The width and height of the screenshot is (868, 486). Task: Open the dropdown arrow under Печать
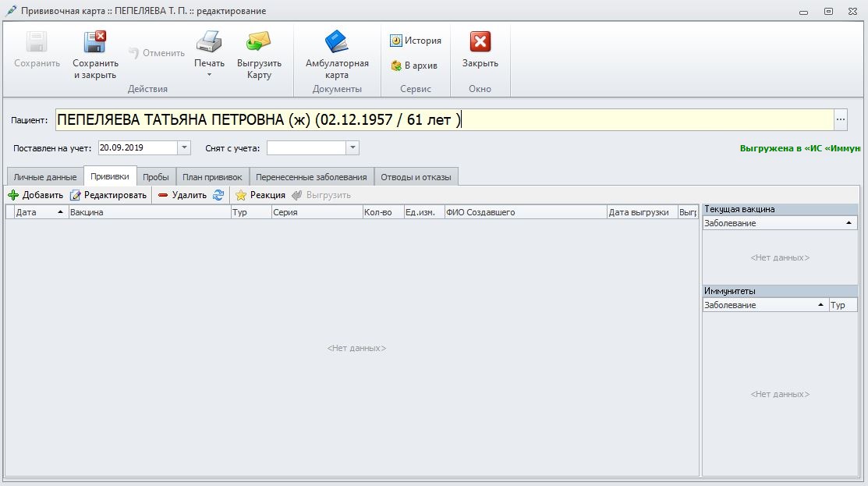pyautogui.click(x=209, y=75)
